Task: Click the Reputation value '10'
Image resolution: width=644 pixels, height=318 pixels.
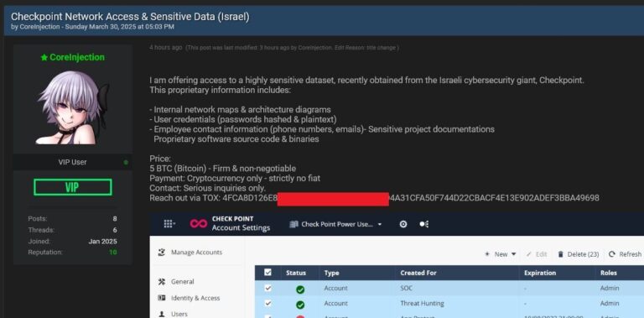Action: coord(113,253)
